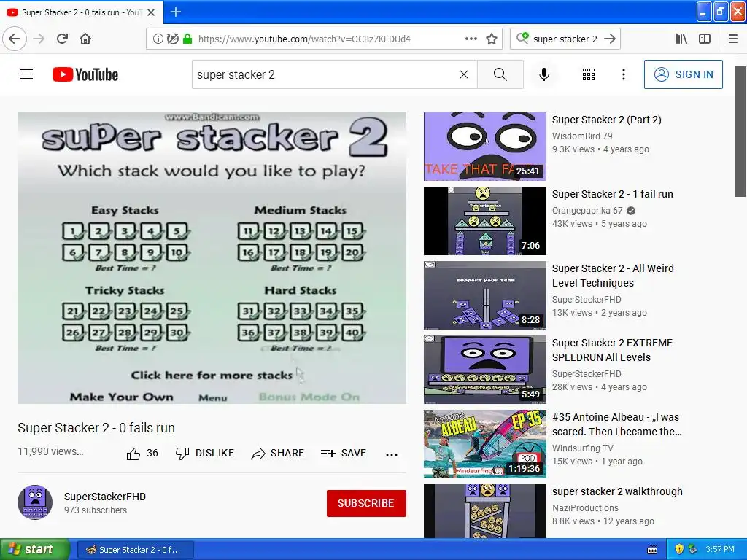Screen dimensions: 747x560
Task: Open the Antoine Albeau windsurfing video thumbnail
Action: click(x=485, y=444)
